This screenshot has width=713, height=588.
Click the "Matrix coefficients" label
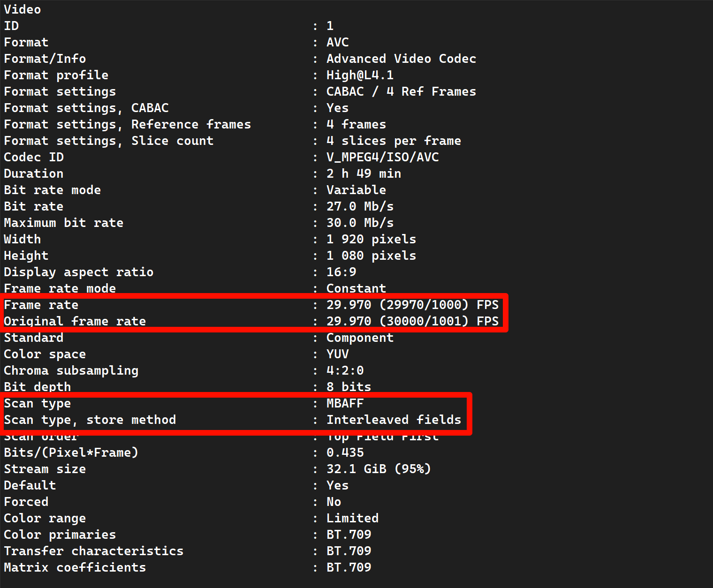pyautogui.click(x=75, y=567)
